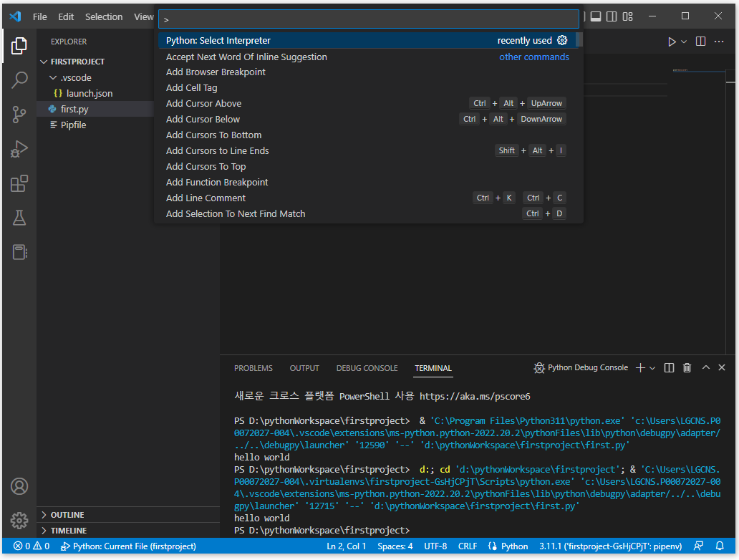Open the Manage gear in activity bar
This screenshot has width=739, height=560.
click(x=19, y=521)
